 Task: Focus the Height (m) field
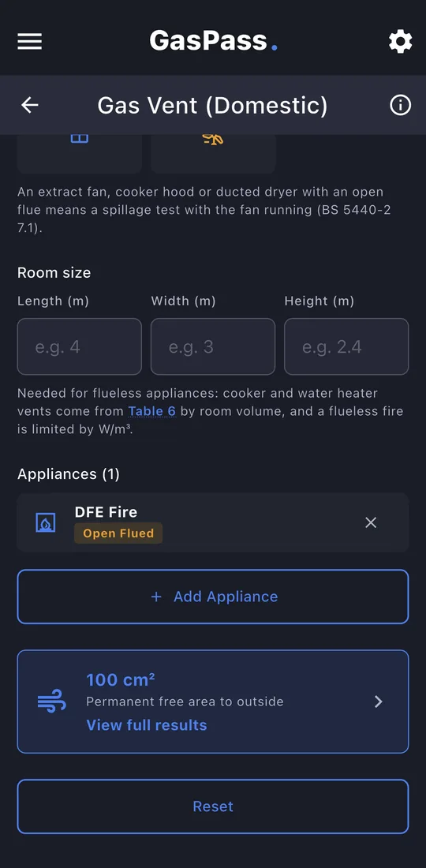346,346
